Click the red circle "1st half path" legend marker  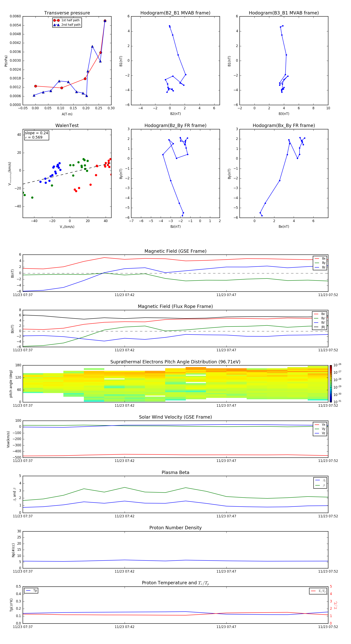[x=57, y=20]
